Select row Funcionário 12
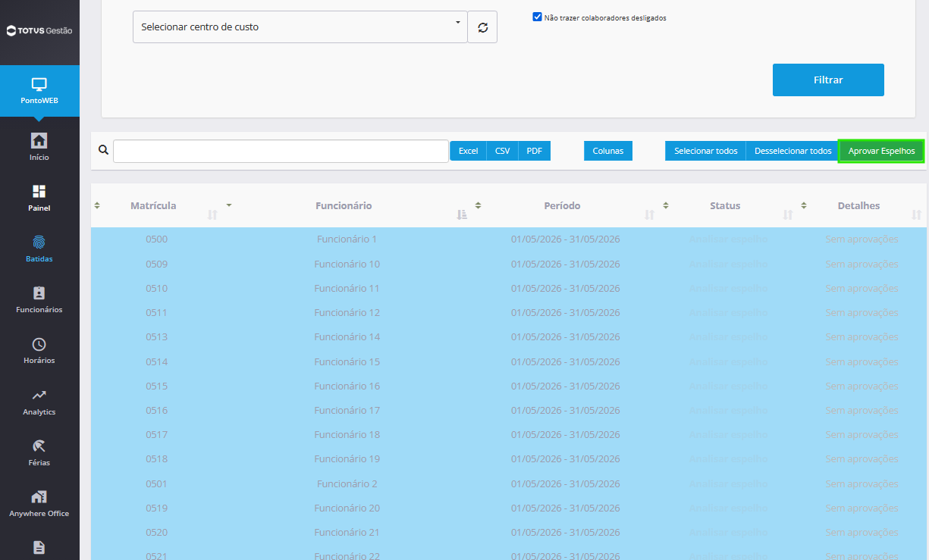The height and width of the screenshot is (560, 929). coord(509,312)
